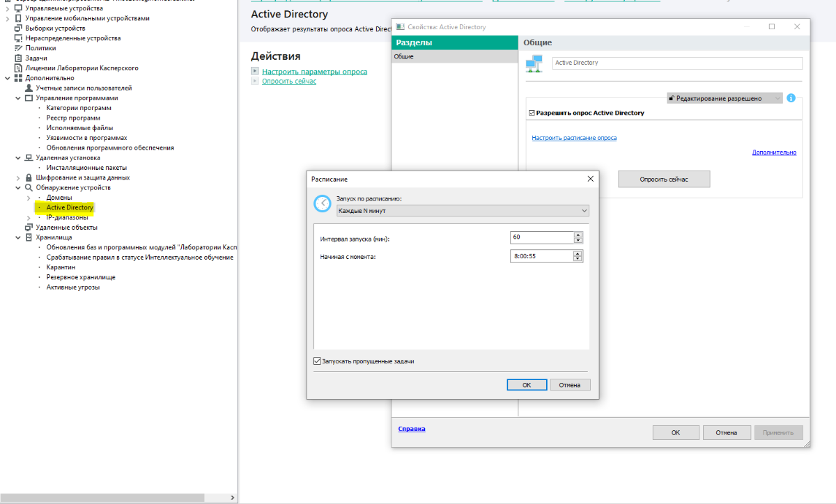The image size is (836, 504).
Task: Click the grid icon of Дополнительно tree node
Action: pos(18,78)
